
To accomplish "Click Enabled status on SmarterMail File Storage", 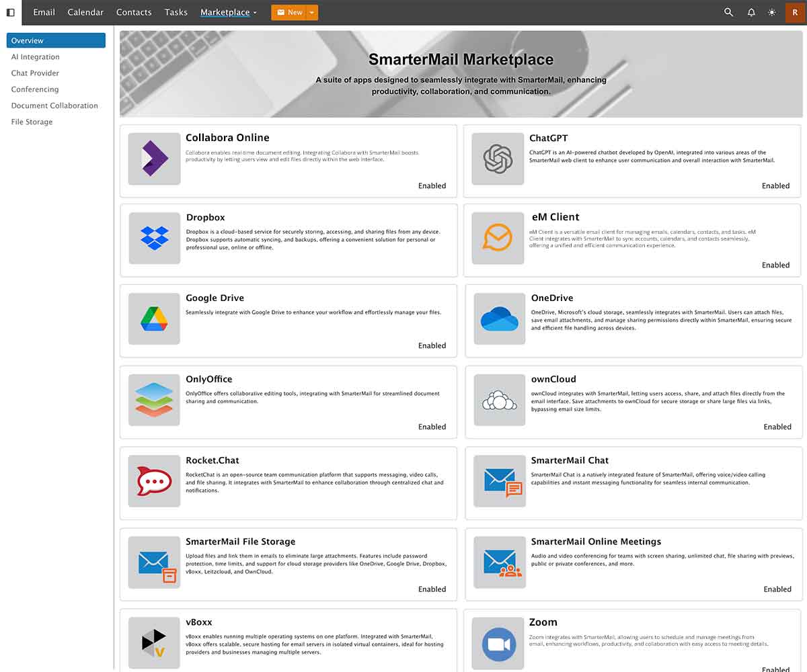I will pos(432,589).
